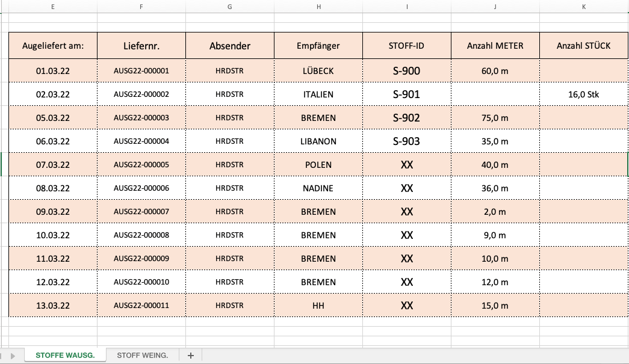Screen dimensions: 629x364
Task: Click the Augeliefert am: header cell
Action: (x=53, y=46)
